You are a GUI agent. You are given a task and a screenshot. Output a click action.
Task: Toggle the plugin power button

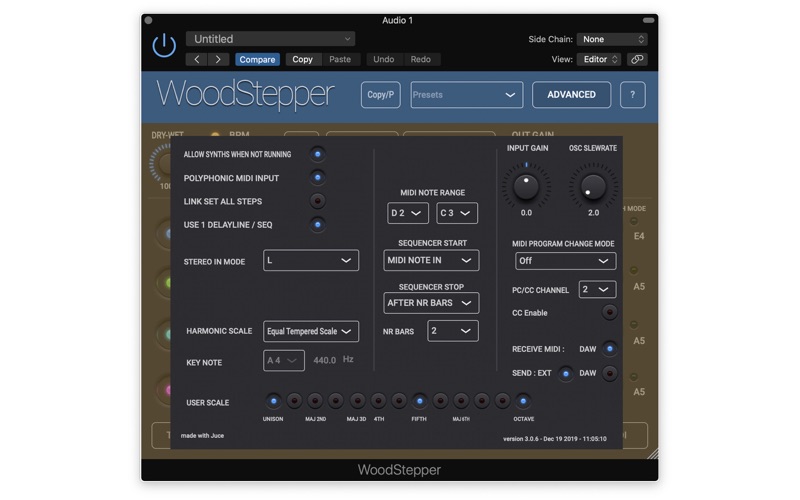click(x=164, y=45)
